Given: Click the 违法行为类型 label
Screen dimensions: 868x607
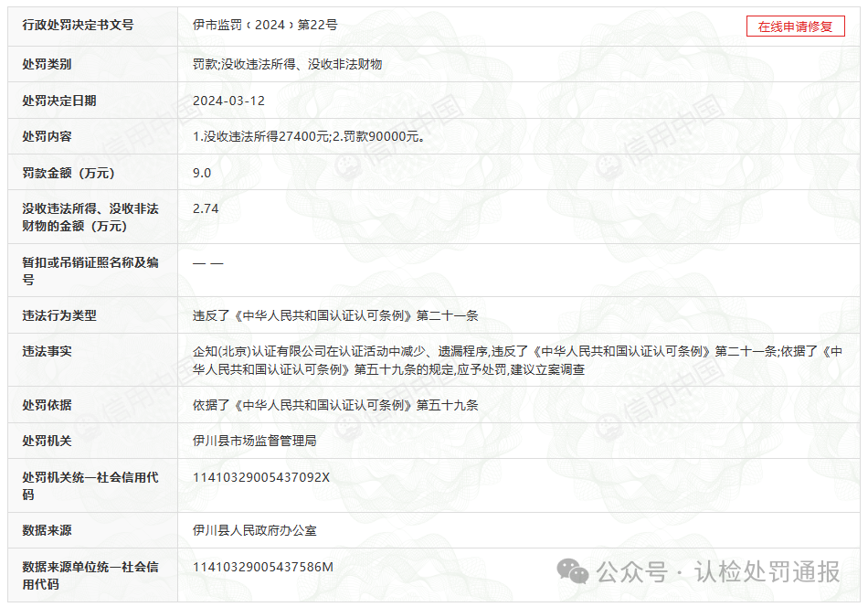Looking at the screenshot, I should pyautogui.click(x=59, y=315).
